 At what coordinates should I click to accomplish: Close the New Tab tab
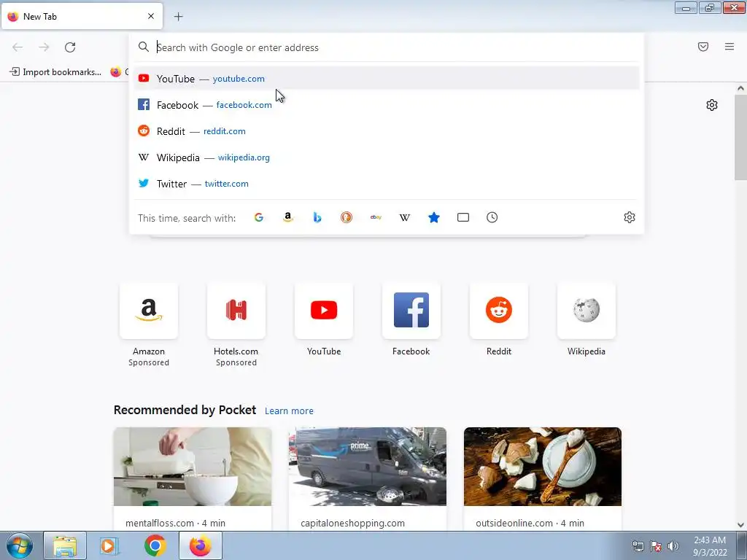(x=150, y=16)
